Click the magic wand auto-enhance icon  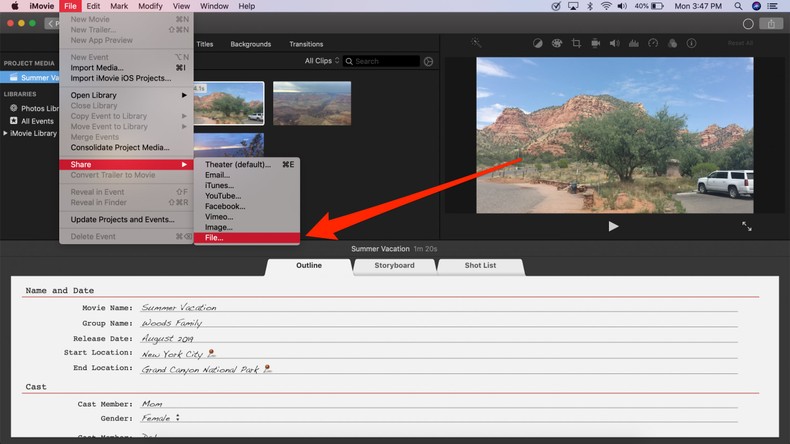(x=477, y=43)
